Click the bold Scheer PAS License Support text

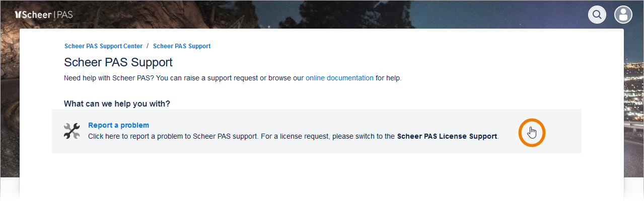(447, 136)
